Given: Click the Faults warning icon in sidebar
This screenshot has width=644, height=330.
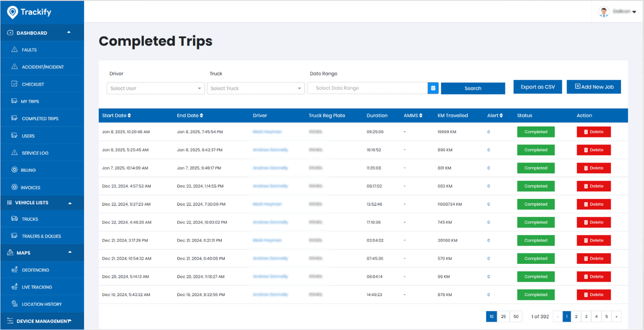Looking at the screenshot, I should [x=14, y=50].
